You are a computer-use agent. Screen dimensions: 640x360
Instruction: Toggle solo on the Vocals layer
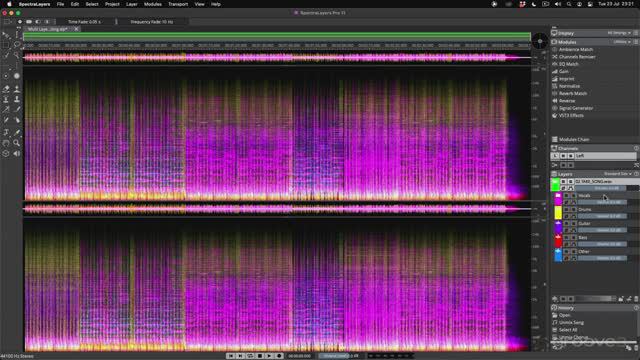[x=573, y=196]
